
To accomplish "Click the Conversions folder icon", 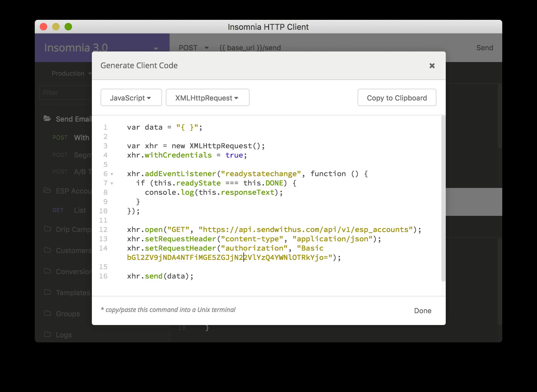I will [47, 271].
